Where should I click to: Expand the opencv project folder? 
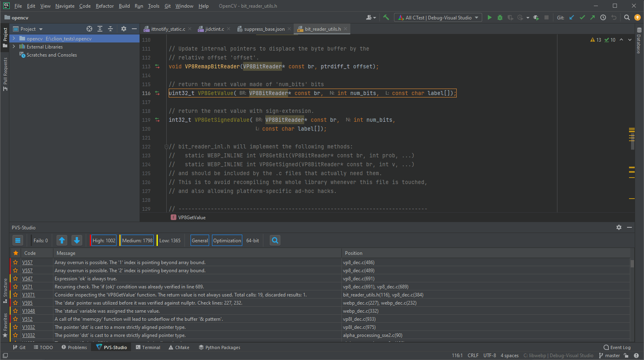pos(14,38)
